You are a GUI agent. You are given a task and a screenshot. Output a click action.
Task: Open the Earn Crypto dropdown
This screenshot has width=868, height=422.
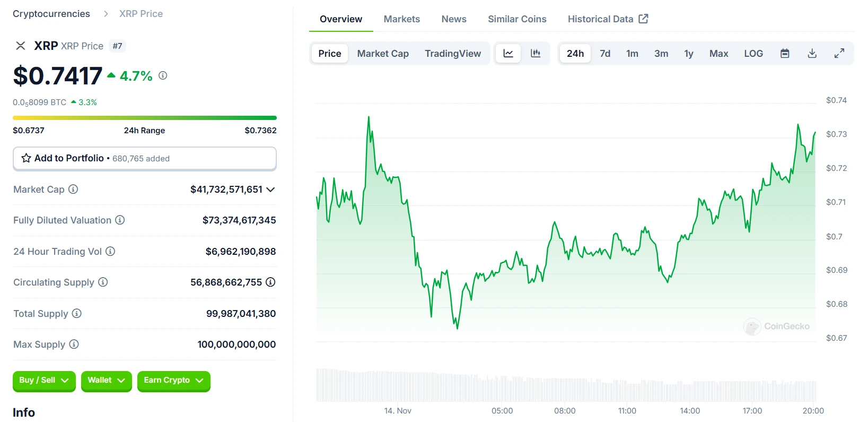click(x=174, y=381)
